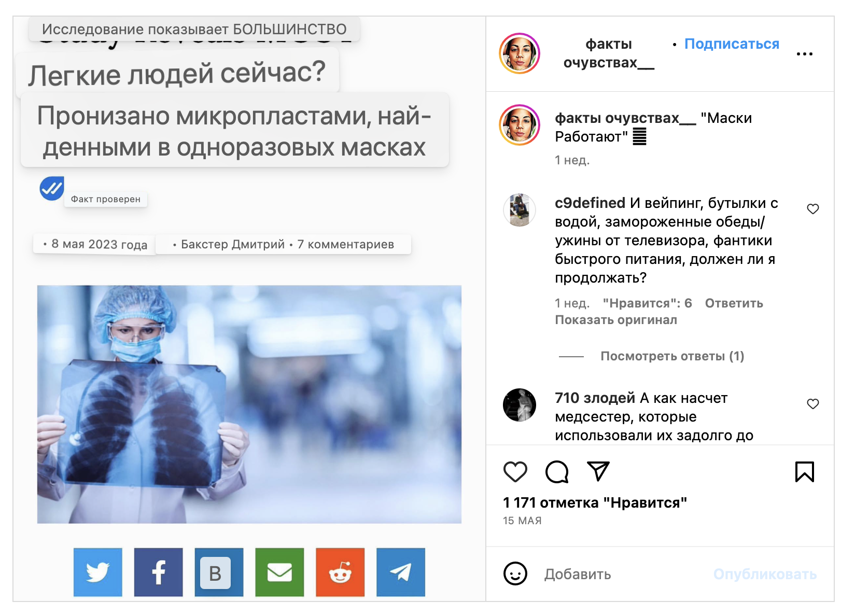The image size is (841, 616).
Task: Save post with bookmark icon
Action: point(804,472)
